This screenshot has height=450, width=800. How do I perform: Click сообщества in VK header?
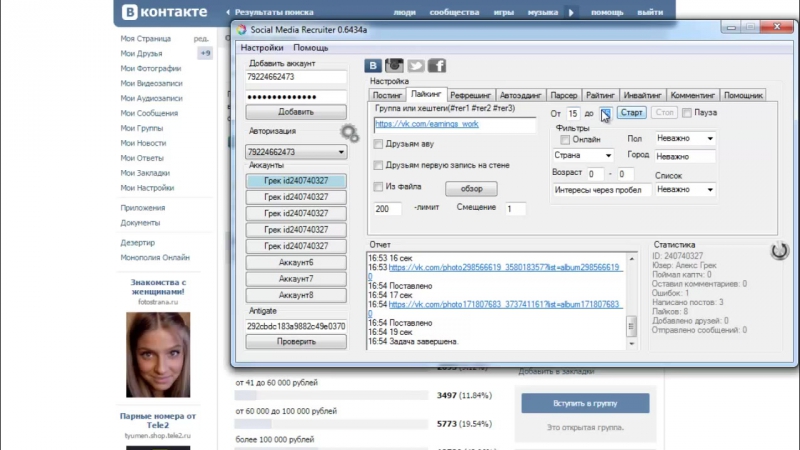coord(454,12)
